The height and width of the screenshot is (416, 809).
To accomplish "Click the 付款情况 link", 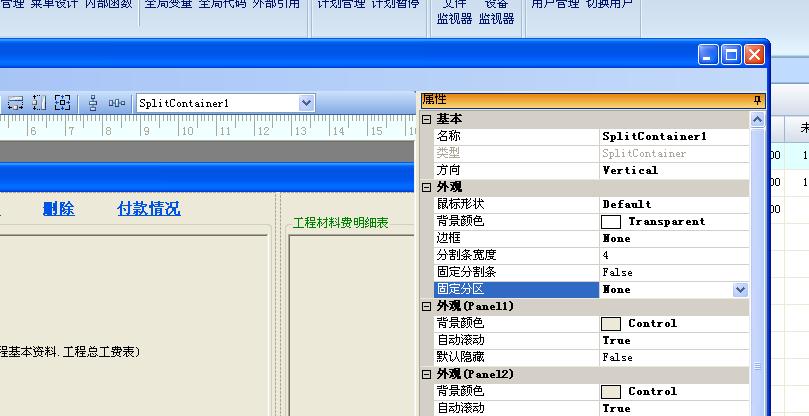I will tap(148, 209).
